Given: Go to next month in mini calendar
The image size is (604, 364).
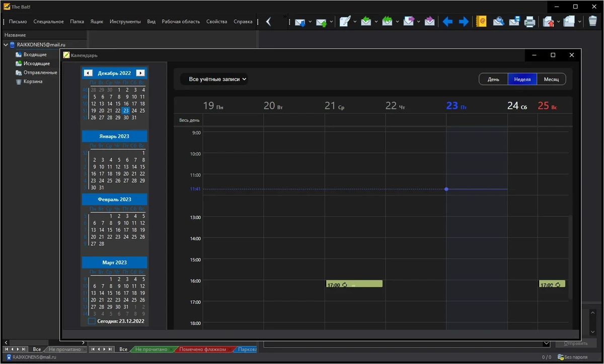Looking at the screenshot, I should pos(140,73).
